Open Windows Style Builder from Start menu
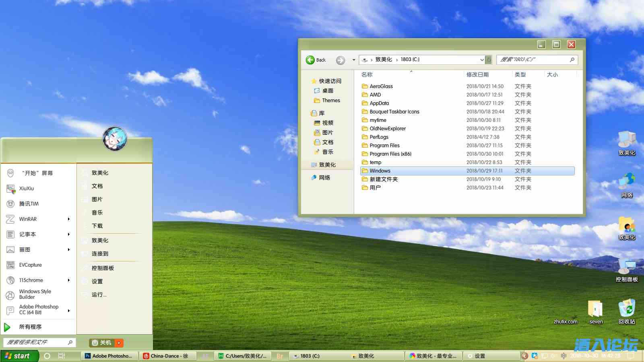644x362 pixels. tap(35, 294)
